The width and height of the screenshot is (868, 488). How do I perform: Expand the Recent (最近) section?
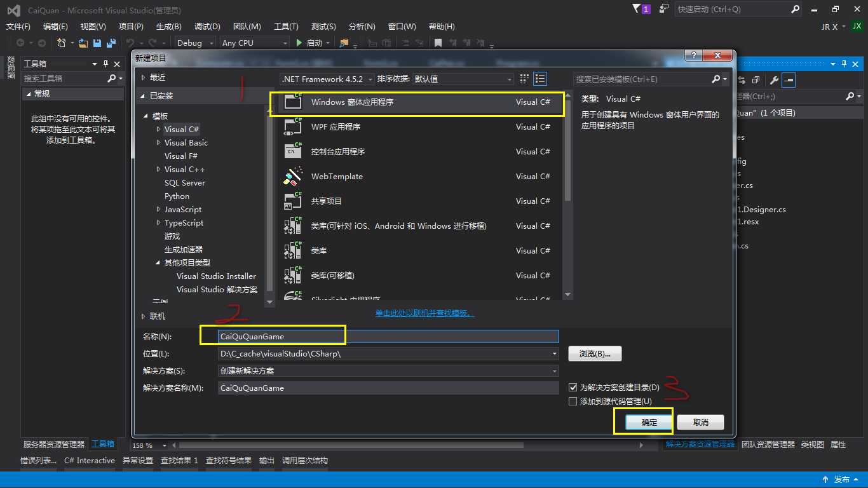(x=144, y=77)
